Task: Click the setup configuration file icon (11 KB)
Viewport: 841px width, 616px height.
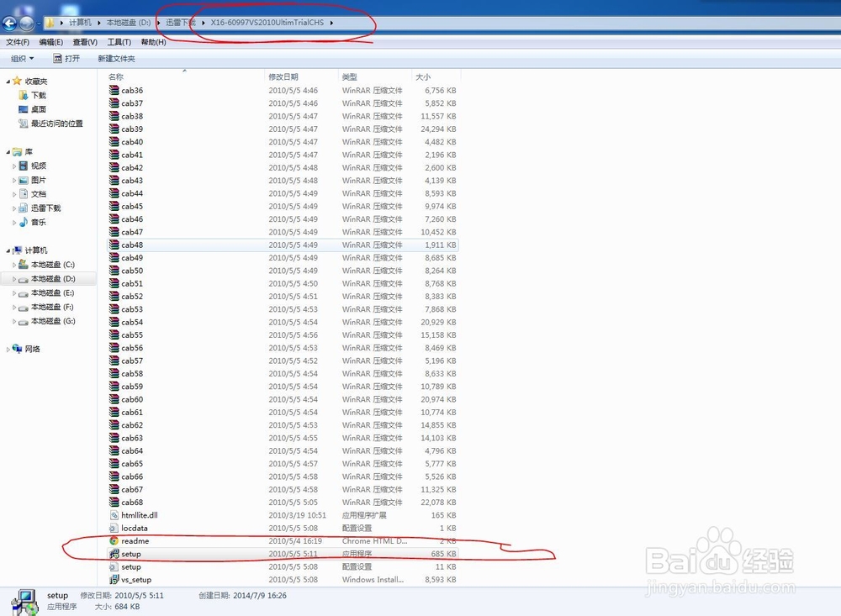Action: (114, 566)
